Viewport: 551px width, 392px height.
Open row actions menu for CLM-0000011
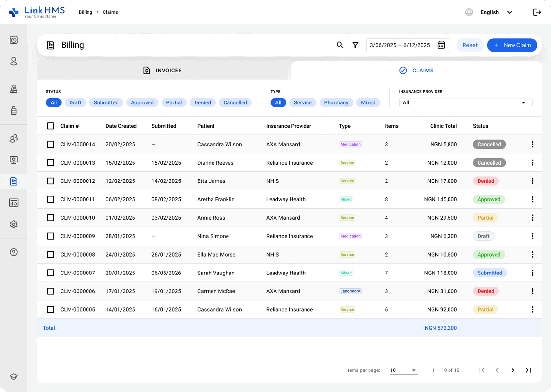532,199
